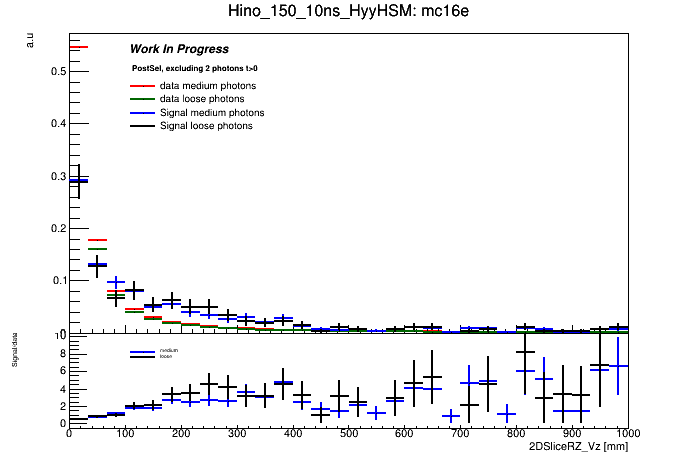This screenshot has height=476, width=698.
Task: Click the black Signal loose photons legend line
Action: coord(141,127)
